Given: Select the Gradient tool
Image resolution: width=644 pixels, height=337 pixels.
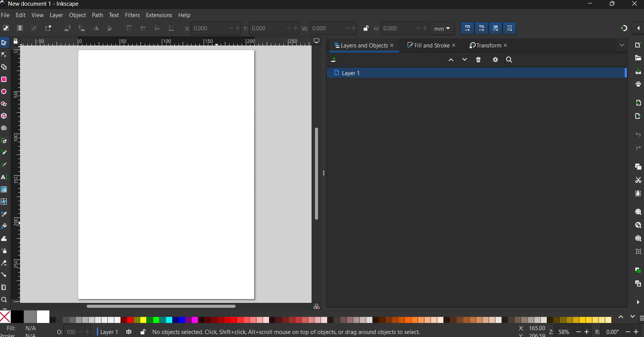Looking at the screenshot, I should pos(4,190).
